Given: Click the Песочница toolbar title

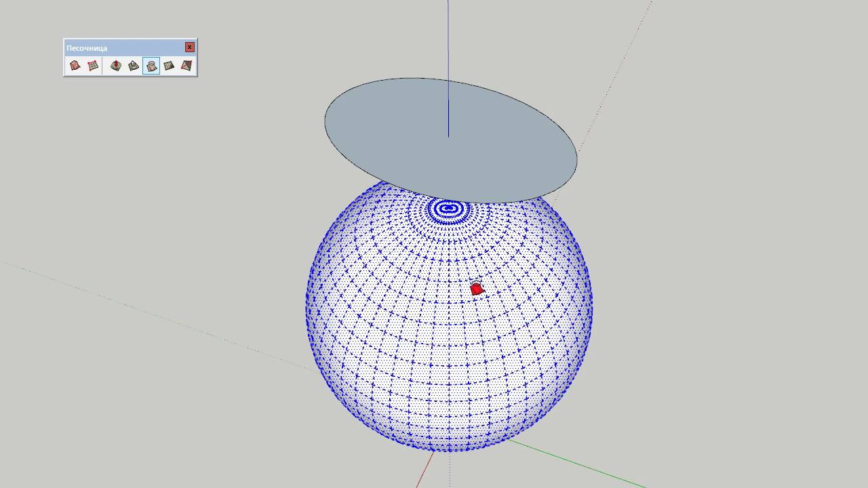Looking at the screenshot, I should (x=87, y=48).
